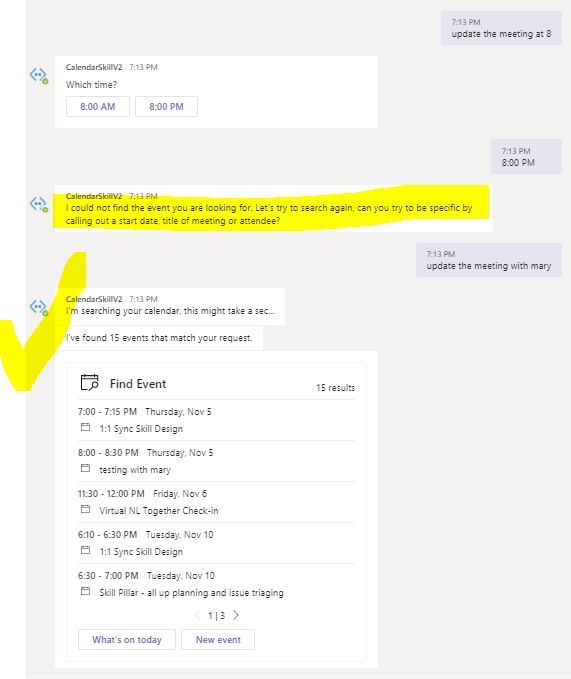Click calendar icon next to Skill Pillar event

85,592
